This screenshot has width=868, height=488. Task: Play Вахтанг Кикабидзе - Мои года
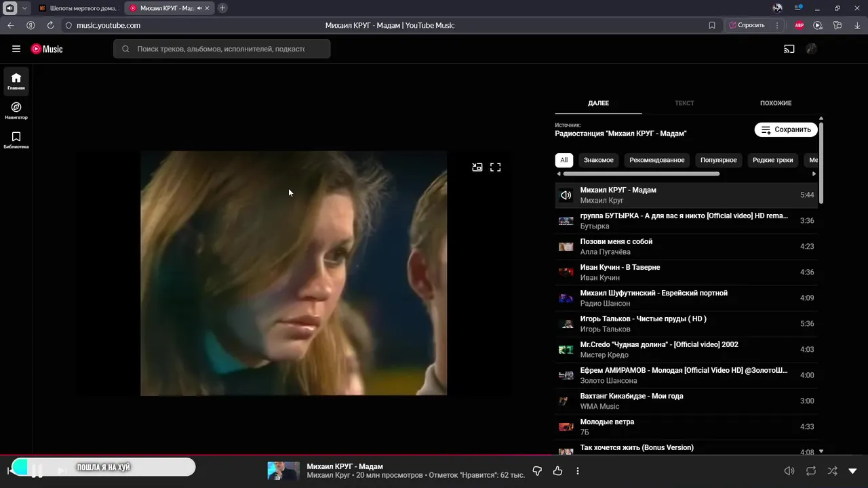coord(686,401)
